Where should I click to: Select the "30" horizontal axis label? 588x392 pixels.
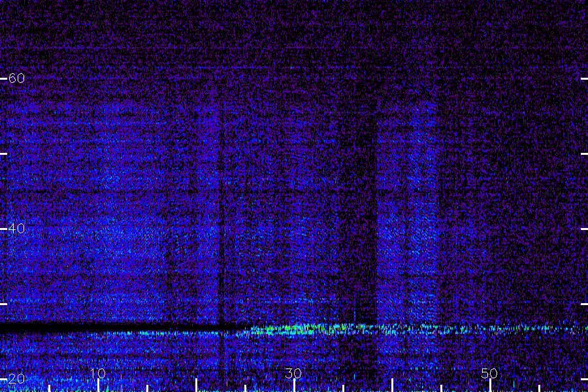click(293, 373)
